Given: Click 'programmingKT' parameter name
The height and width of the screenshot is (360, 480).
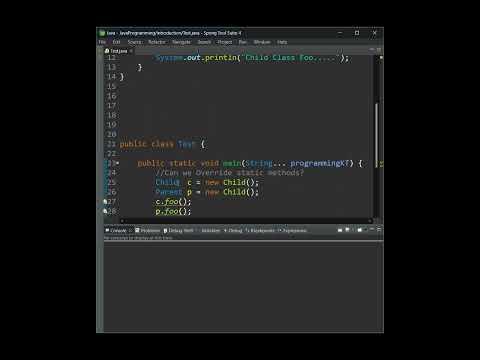Looking at the screenshot, I should tap(320, 163).
